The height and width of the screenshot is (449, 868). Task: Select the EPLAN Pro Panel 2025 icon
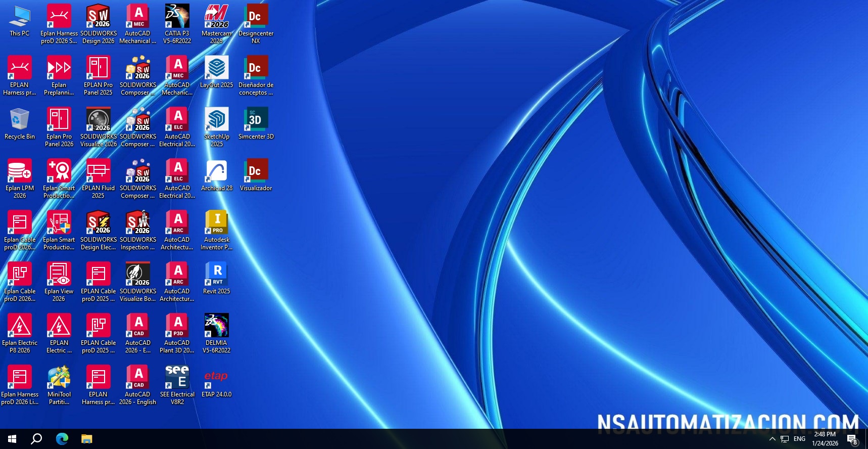[99, 76]
